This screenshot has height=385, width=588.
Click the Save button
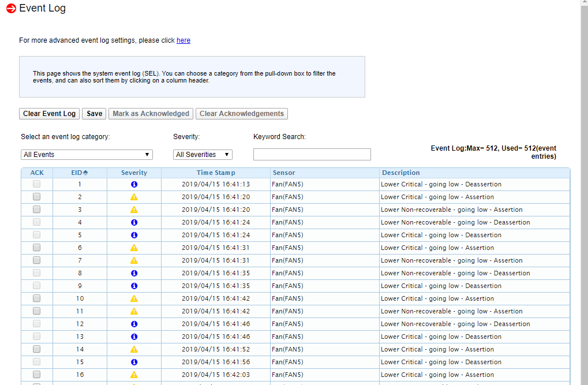point(94,114)
